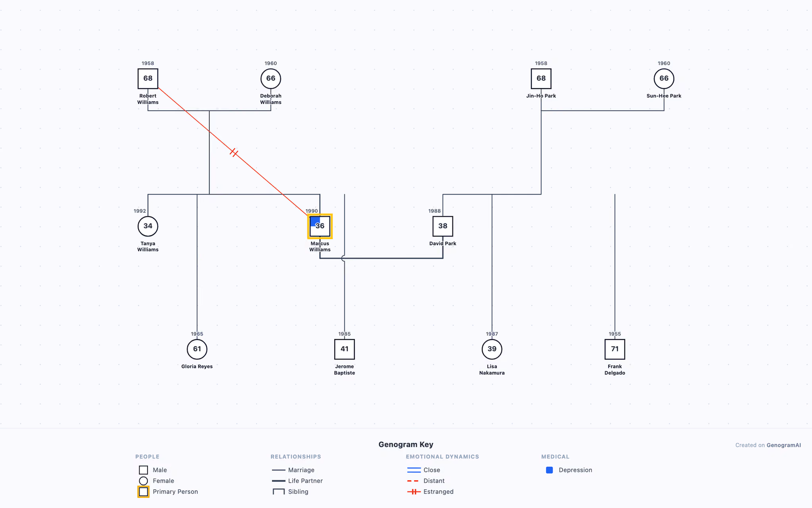This screenshot has height=508, width=812.
Task: Click birth year 1988 above David Park
Action: [435, 211]
